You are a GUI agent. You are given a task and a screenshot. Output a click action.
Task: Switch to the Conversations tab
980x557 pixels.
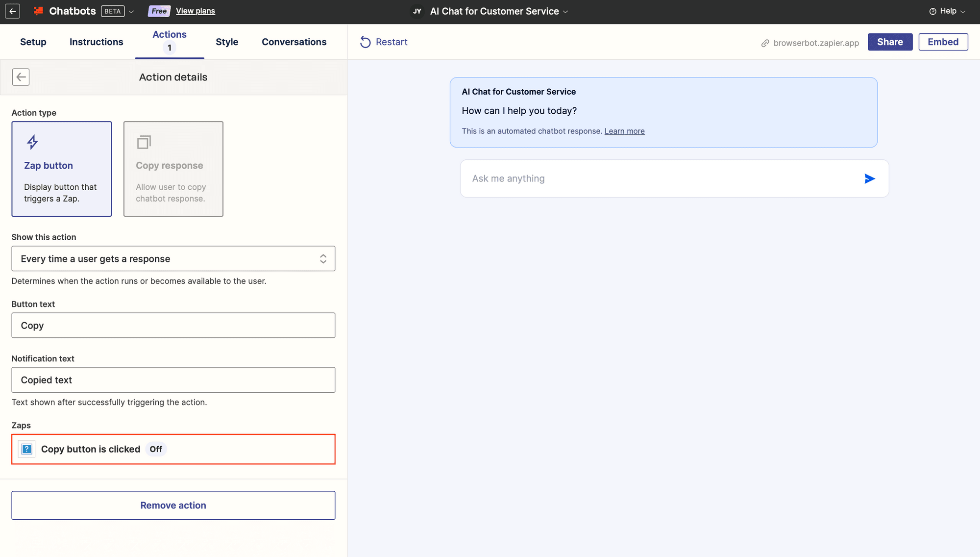294,42
